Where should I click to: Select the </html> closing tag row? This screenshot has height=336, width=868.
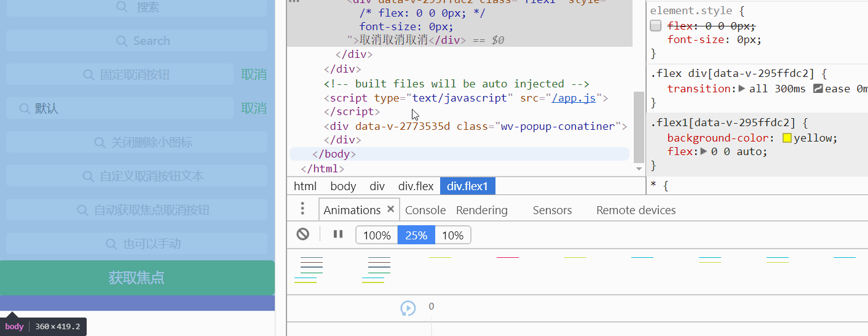323,168
